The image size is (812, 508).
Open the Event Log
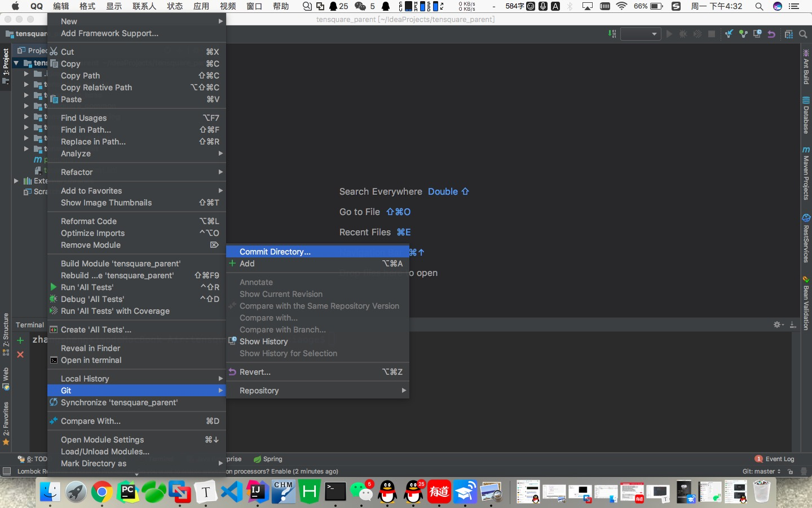(x=775, y=459)
